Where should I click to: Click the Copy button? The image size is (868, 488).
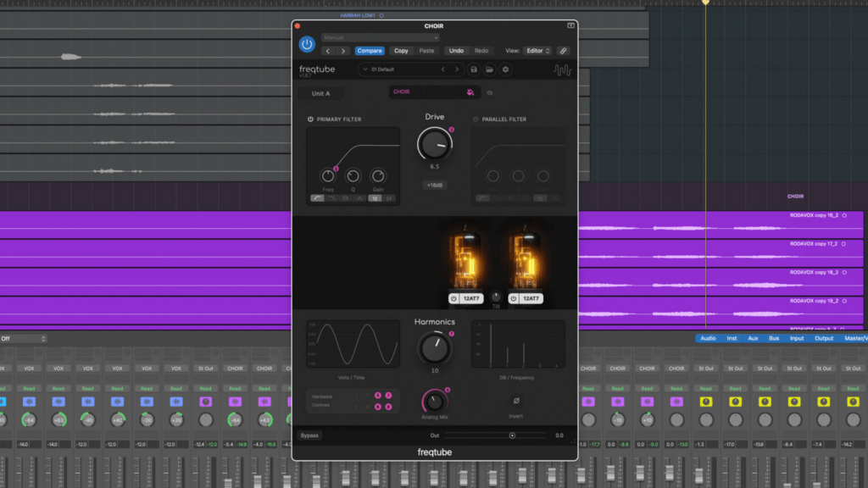click(x=401, y=51)
